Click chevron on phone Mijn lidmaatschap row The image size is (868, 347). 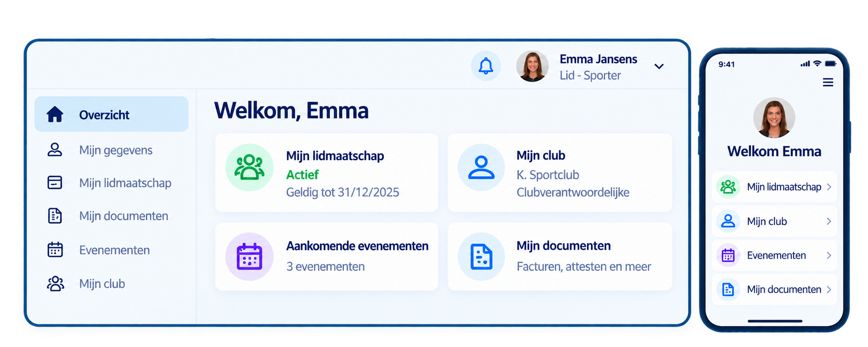point(829,187)
